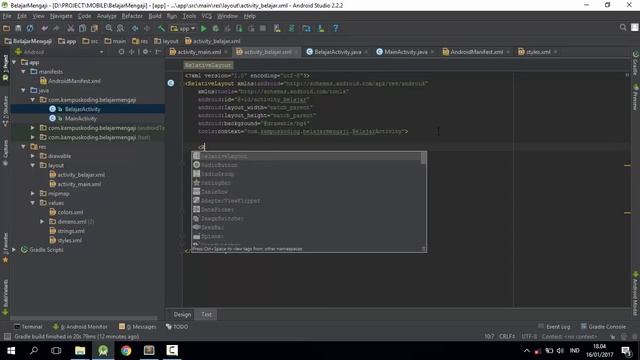Open the File menu
The width and height of the screenshot is (640, 360).
pos(7,16)
